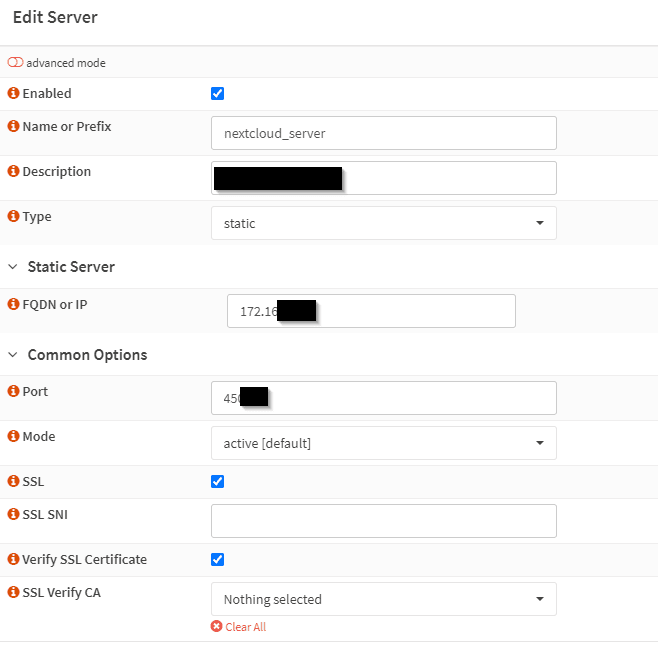Show help info for Description

14,171
